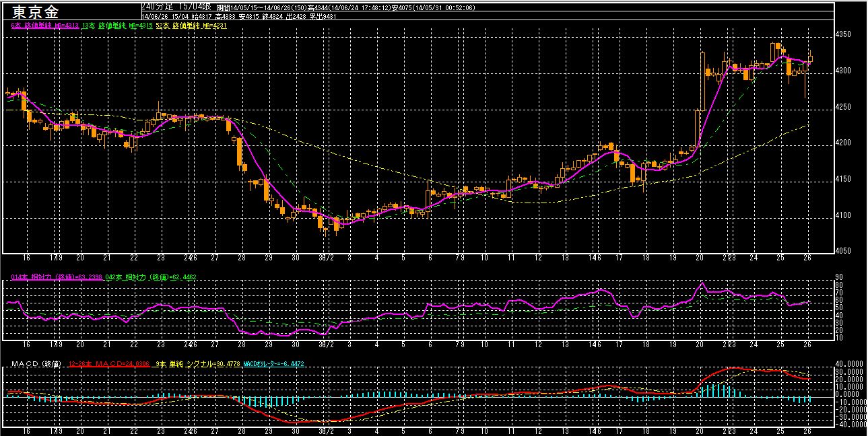Select date 28 under the price chart
This screenshot has height=436, width=868.
pos(242,258)
